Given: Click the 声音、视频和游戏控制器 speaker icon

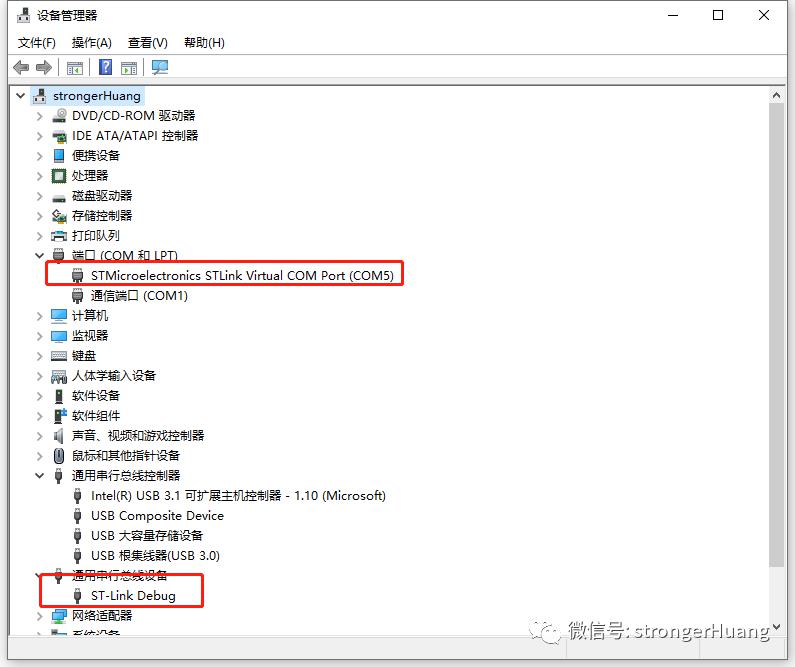Looking at the screenshot, I should [x=59, y=436].
